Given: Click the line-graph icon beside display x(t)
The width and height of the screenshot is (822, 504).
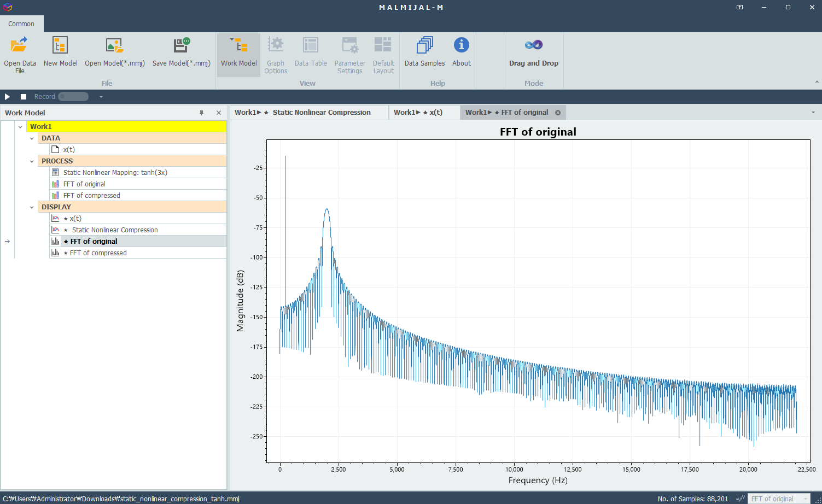Looking at the screenshot, I should coord(55,218).
